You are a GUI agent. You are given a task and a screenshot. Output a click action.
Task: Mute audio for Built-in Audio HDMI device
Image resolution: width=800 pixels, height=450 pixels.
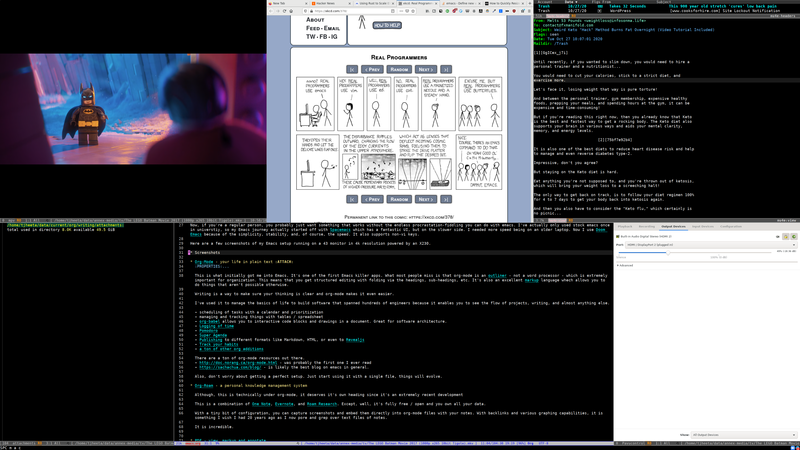tap(778, 237)
